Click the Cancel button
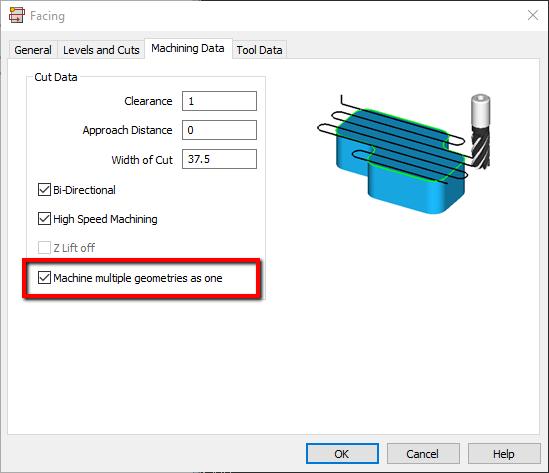This screenshot has width=549, height=473. [423, 454]
